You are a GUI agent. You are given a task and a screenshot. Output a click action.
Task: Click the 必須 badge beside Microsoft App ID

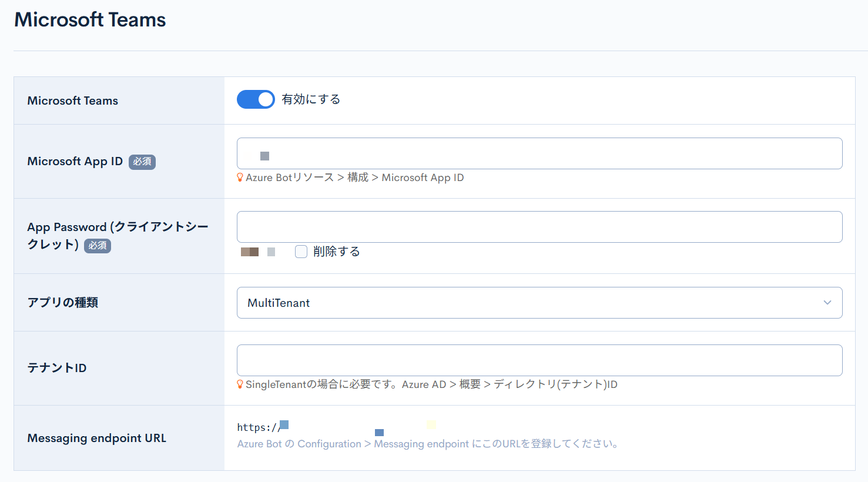click(142, 162)
